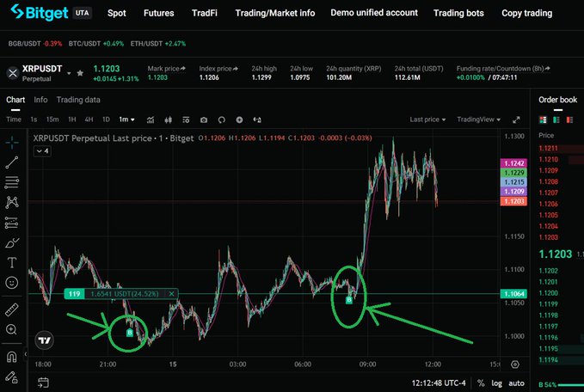Show combined order book layout
Viewport: 584px width, 392px height.
tap(543, 119)
